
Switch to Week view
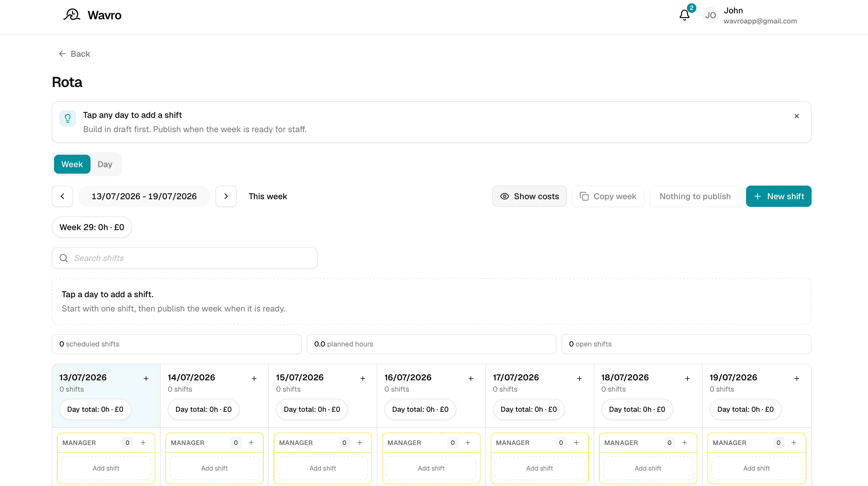pos(72,164)
